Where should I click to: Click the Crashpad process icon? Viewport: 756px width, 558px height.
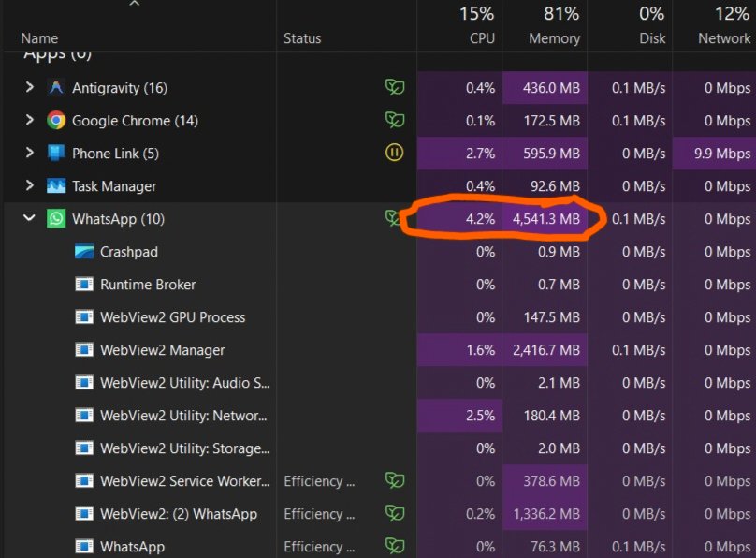84,252
